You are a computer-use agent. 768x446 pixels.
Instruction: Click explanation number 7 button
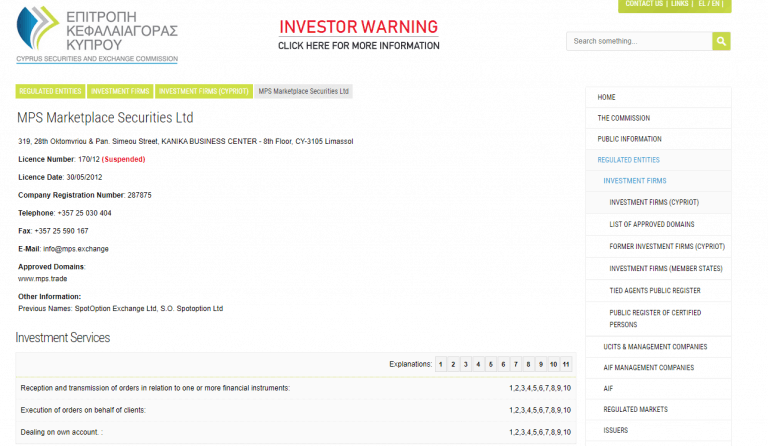516,365
